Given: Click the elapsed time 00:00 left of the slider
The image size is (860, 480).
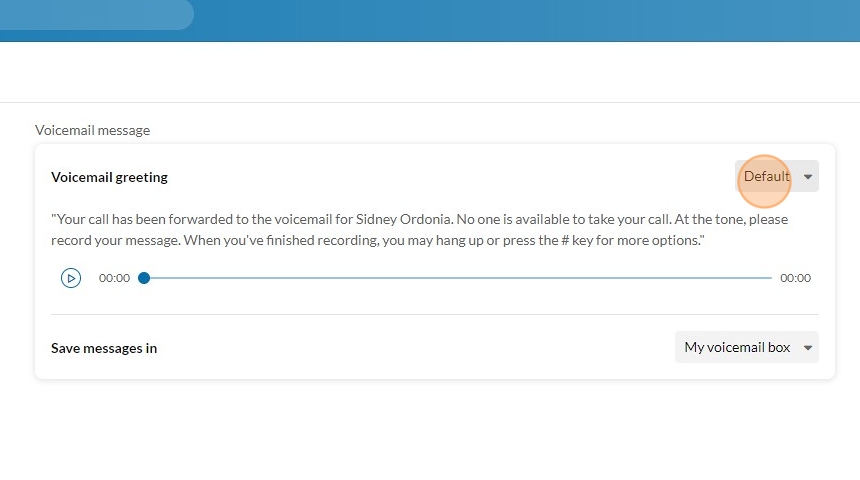Looking at the screenshot, I should click(114, 278).
